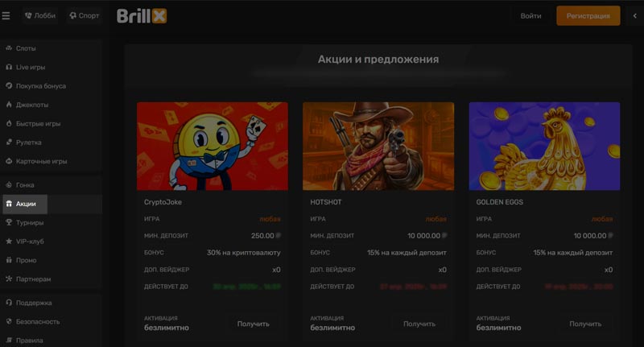Viewport: 644px width, 347px height.
Task: Click the Рулетка sidebar icon
Action: (x=9, y=142)
